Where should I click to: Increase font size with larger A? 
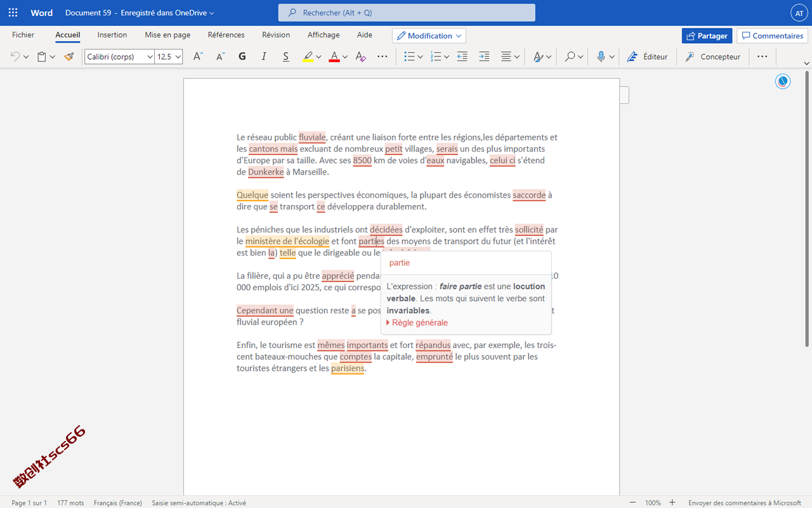tap(198, 57)
